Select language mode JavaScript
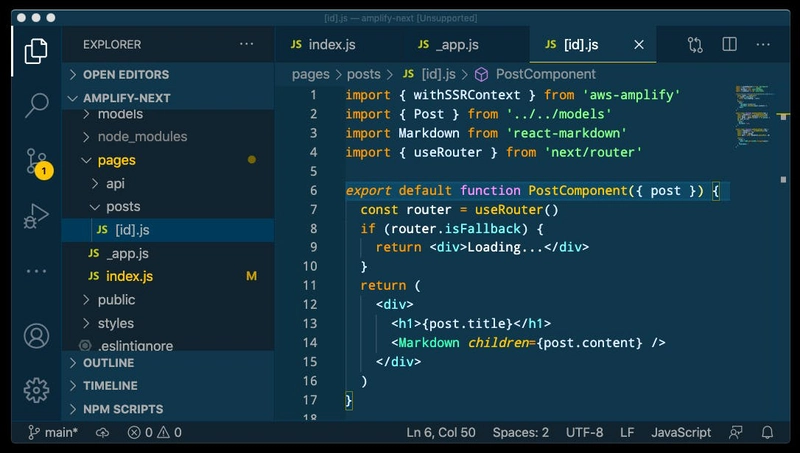Viewport: 800px width, 453px height. (681, 433)
